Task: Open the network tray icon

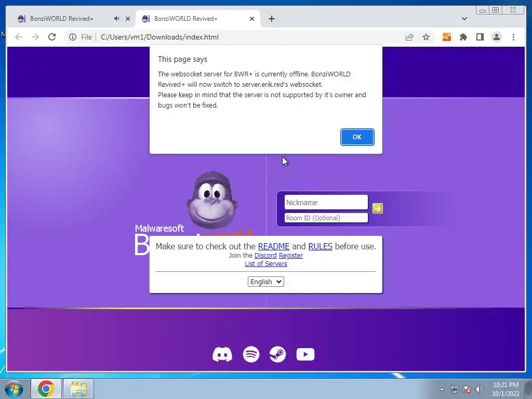Action: coord(454,389)
